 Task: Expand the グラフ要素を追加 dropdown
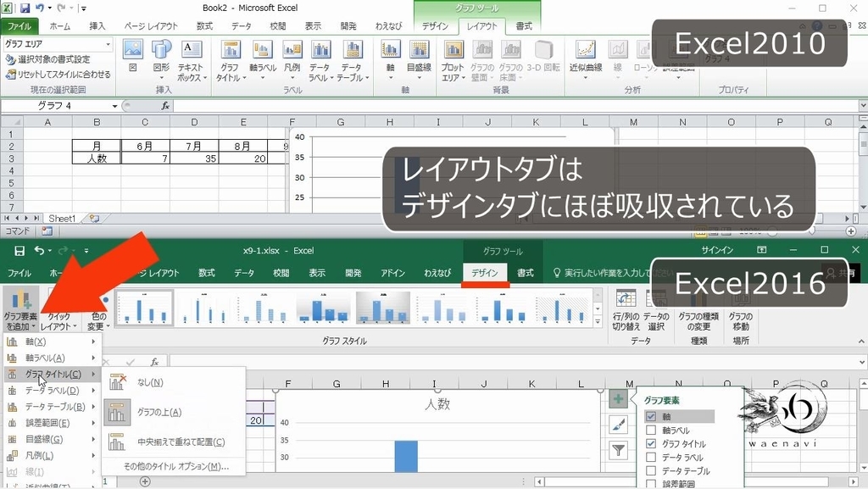21,310
